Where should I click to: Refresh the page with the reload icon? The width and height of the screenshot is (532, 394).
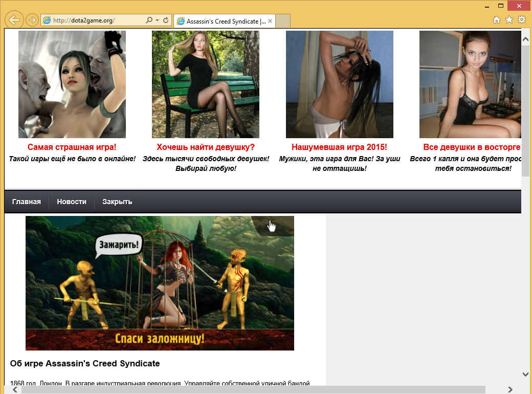click(166, 20)
